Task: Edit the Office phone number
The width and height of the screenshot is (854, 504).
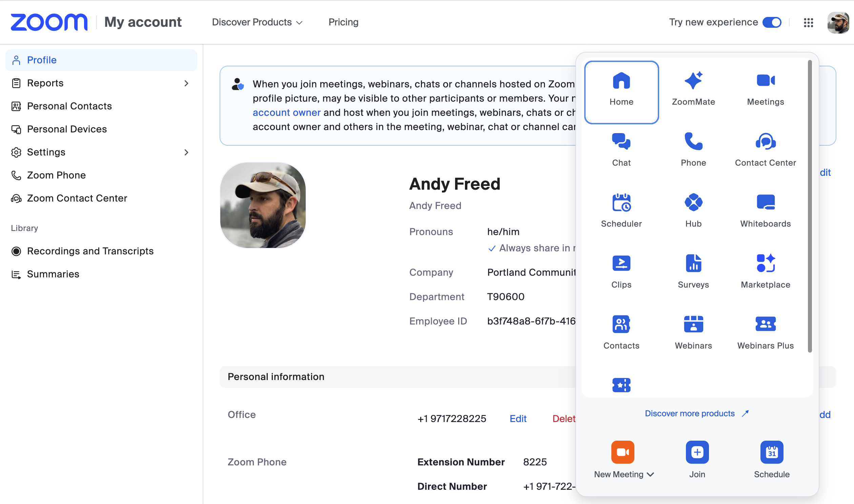Action: 518,419
